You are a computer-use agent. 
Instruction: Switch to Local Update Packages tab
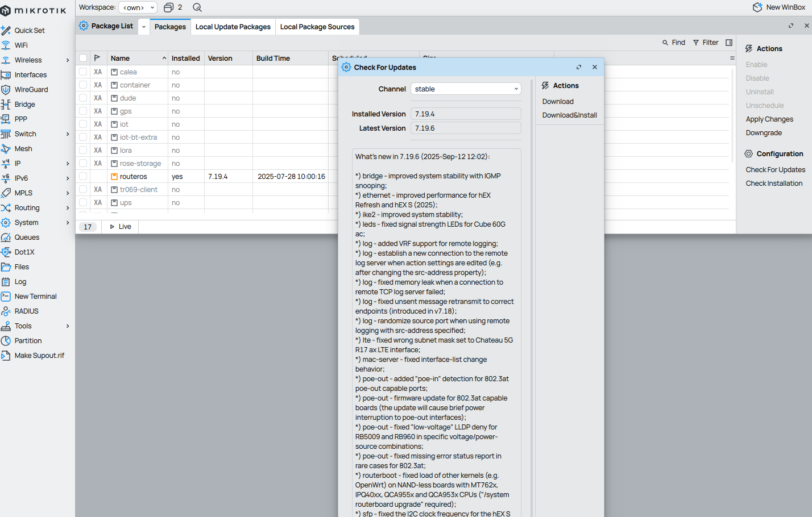pos(233,27)
